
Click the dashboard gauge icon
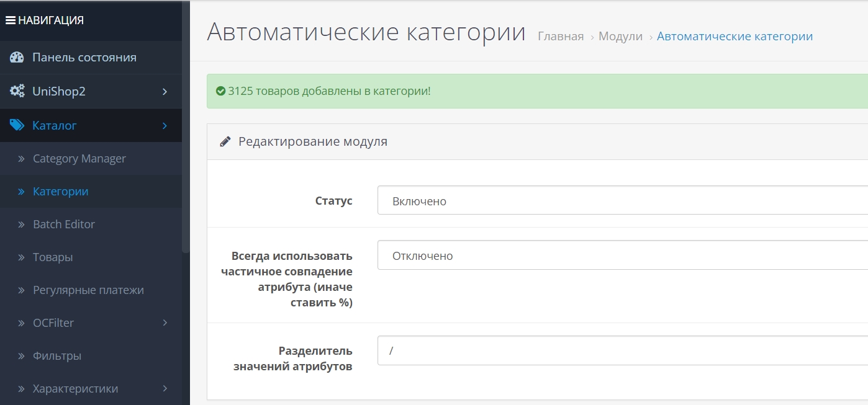point(17,58)
